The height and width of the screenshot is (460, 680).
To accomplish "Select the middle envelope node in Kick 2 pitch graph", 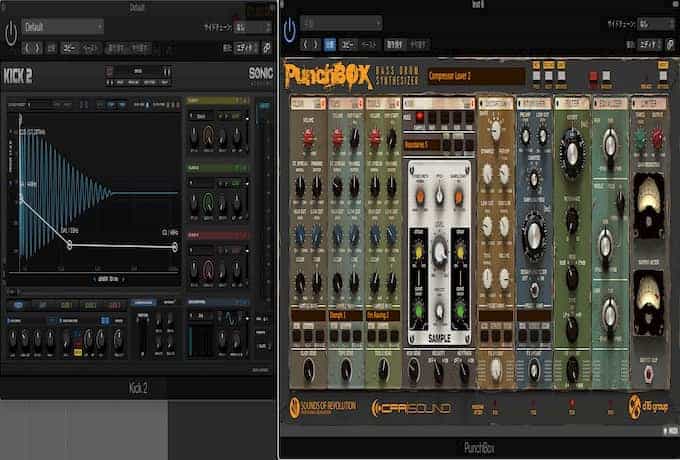I will pyautogui.click(x=69, y=246).
